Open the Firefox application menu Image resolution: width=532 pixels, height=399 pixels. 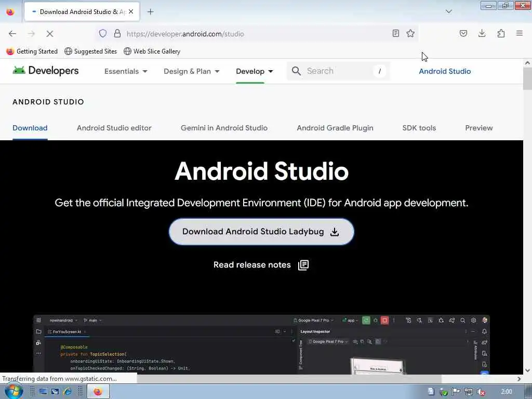pyautogui.click(x=520, y=33)
